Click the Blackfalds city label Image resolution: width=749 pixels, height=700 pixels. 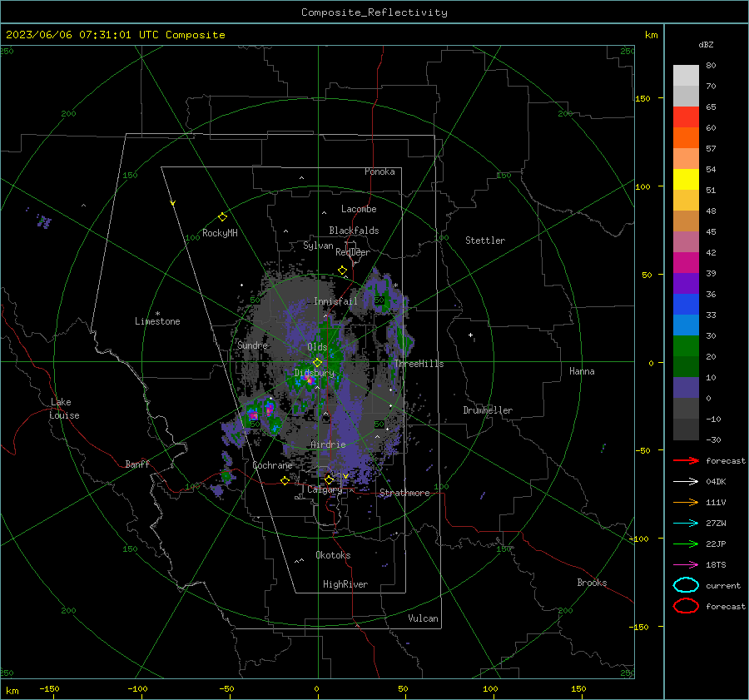click(x=354, y=231)
